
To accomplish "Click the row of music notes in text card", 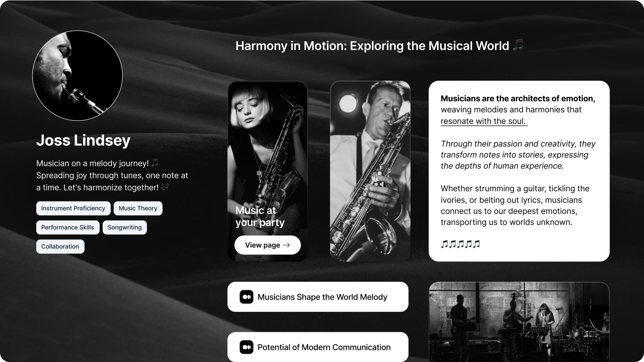I will [460, 244].
